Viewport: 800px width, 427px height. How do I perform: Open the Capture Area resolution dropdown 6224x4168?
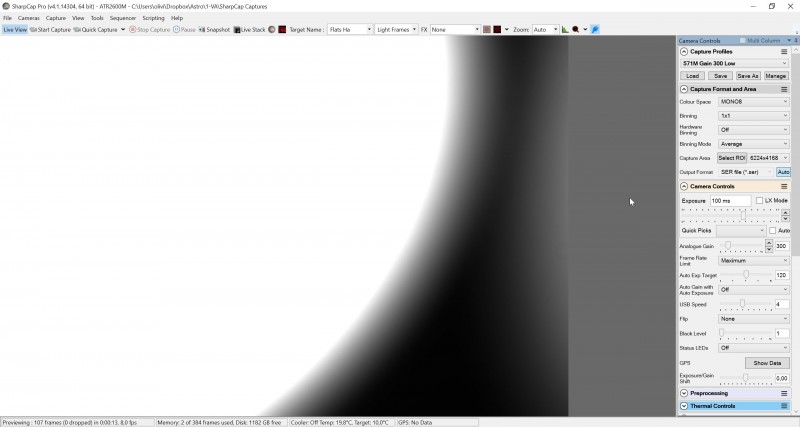point(768,158)
